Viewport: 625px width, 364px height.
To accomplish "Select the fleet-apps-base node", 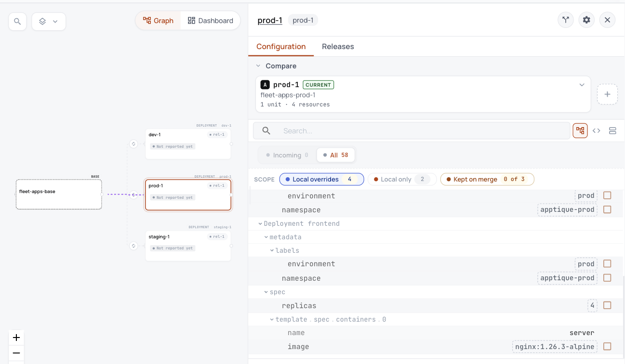I will click(x=59, y=195).
